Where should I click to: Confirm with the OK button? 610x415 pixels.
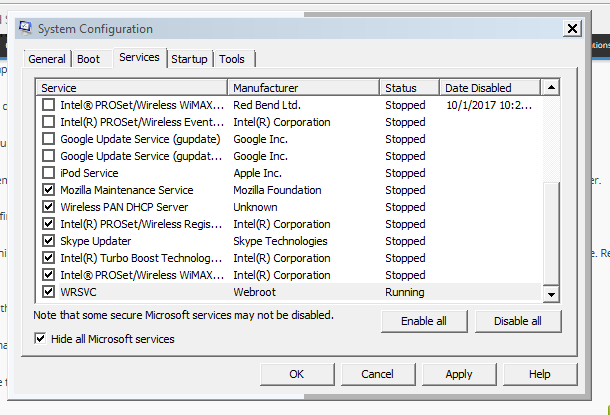[x=297, y=374]
